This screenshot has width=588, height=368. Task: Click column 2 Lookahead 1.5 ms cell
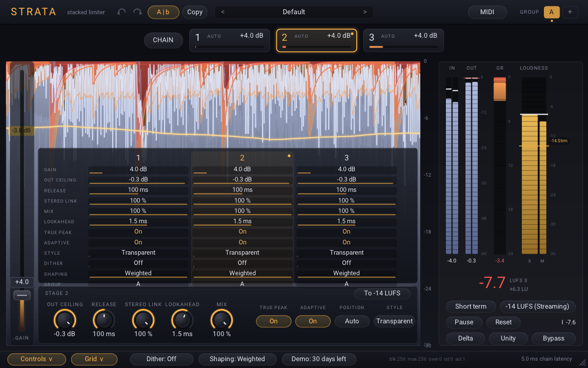(x=243, y=222)
